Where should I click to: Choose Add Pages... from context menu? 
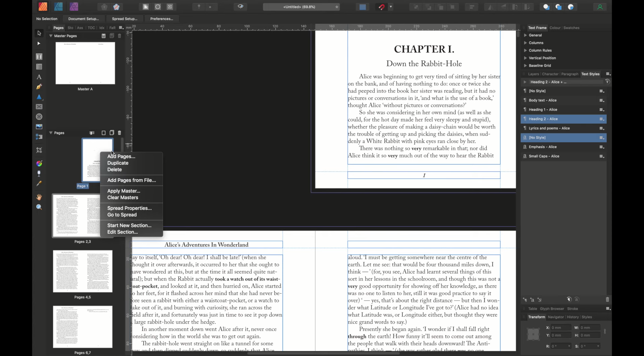click(121, 156)
